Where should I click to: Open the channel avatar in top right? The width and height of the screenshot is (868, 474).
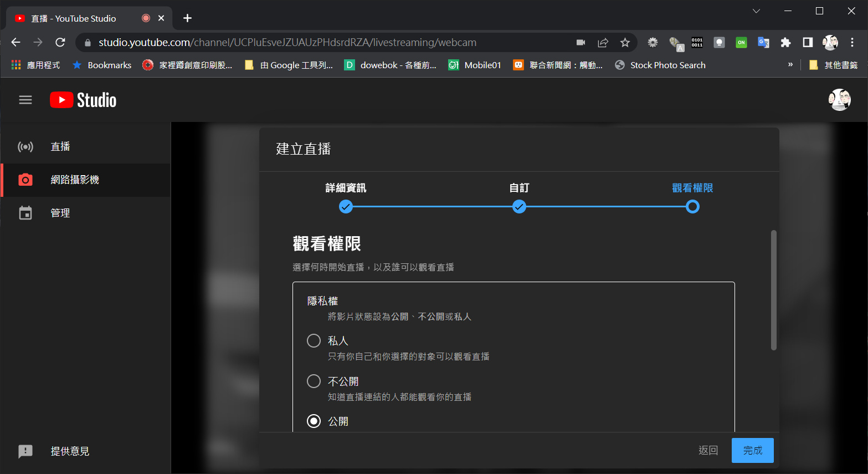coord(839,100)
